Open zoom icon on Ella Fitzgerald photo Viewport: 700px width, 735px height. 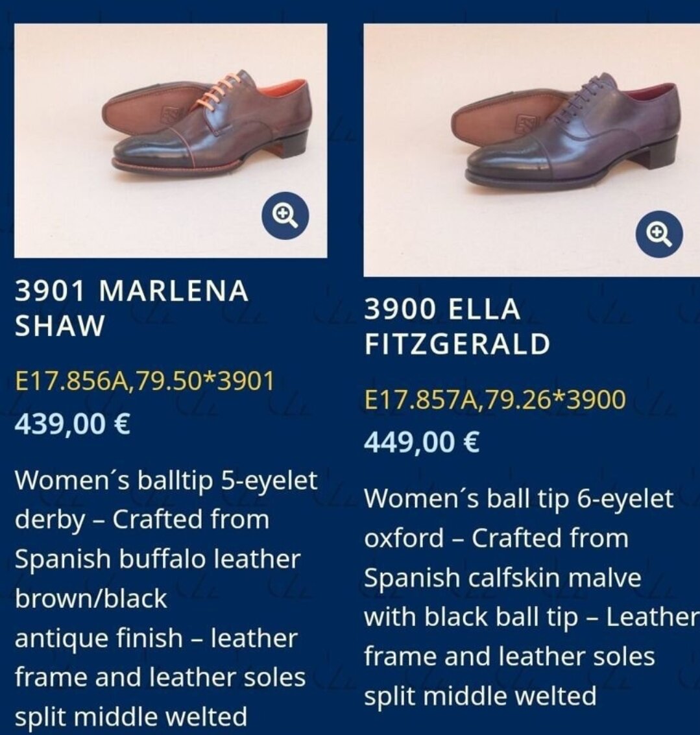pyautogui.click(x=659, y=234)
